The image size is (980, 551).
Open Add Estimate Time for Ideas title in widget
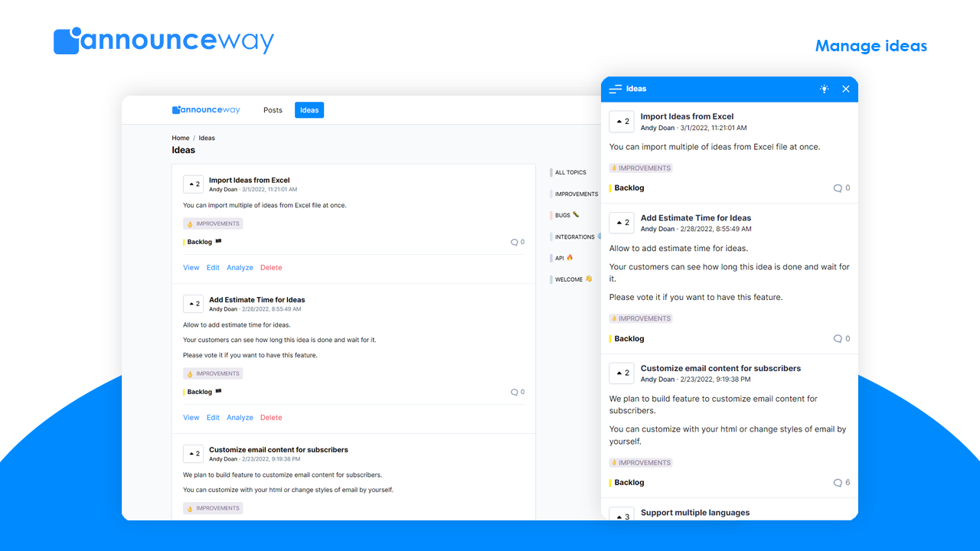[696, 218]
